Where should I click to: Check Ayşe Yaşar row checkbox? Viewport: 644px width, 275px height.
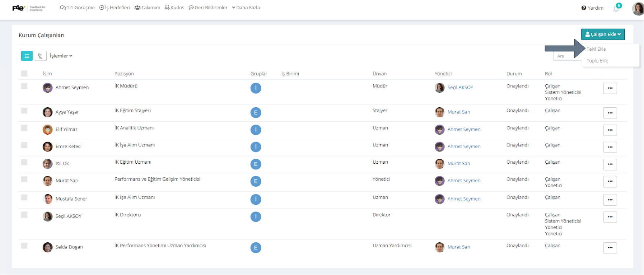[24, 110]
